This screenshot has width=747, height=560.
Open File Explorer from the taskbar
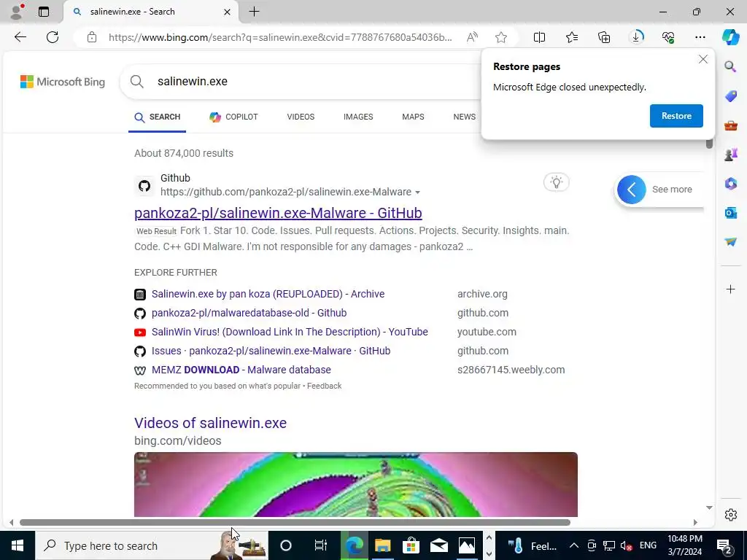tap(382, 545)
